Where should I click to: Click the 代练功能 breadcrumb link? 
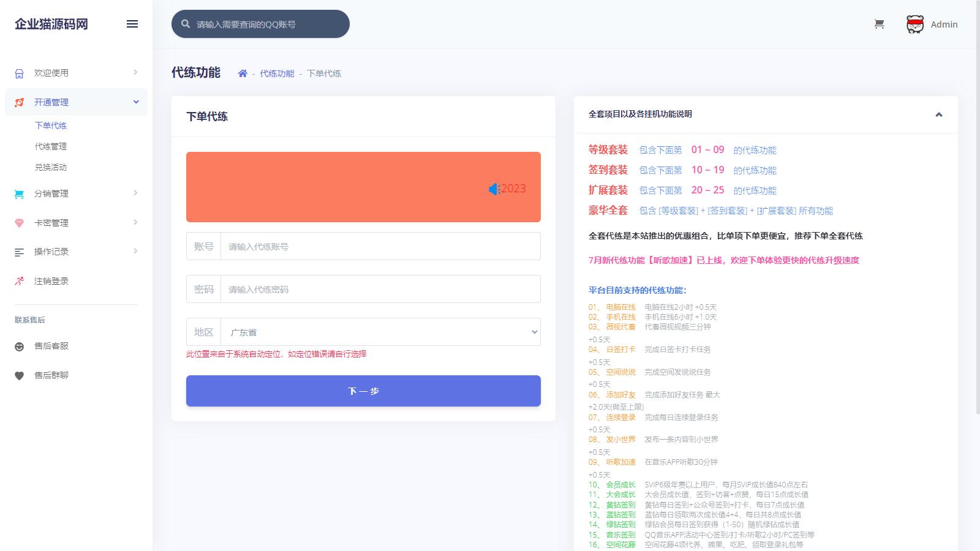point(277,73)
